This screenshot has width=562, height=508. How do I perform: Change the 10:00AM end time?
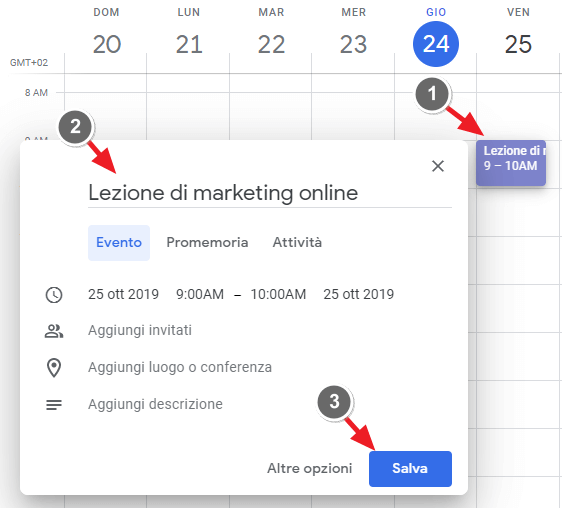[278, 294]
